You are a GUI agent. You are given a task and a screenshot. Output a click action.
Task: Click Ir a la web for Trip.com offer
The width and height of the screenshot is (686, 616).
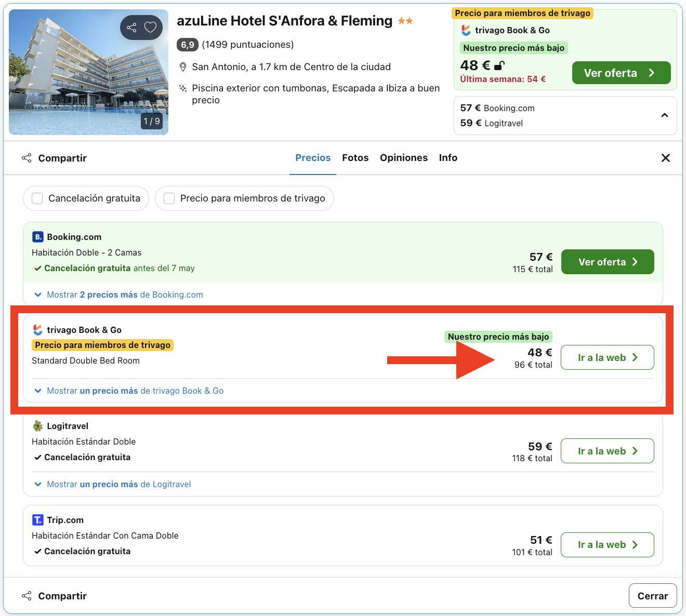[x=607, y=545]
